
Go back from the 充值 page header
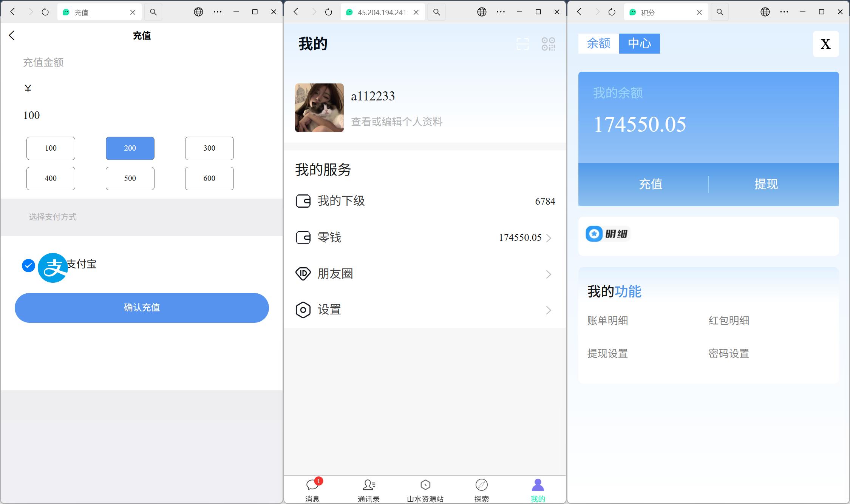pos(12,35)
